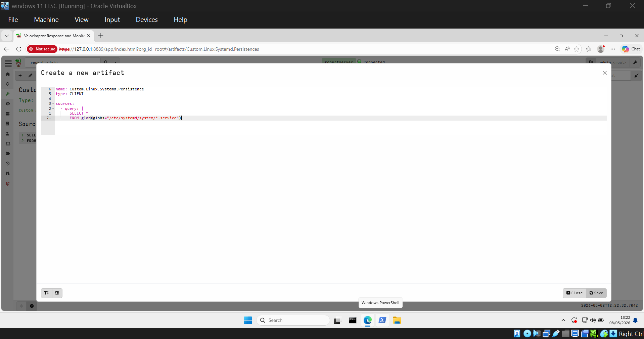The height and width of the screenshot is (339, 644).
Task: Open View Artifacts wrench icon
Action: point(8,94)
